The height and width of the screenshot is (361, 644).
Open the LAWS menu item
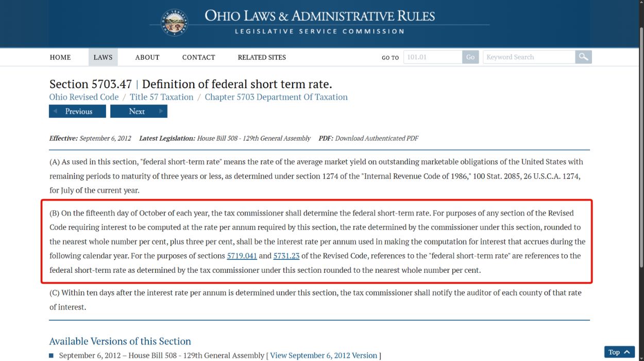(x=103, y=57)
